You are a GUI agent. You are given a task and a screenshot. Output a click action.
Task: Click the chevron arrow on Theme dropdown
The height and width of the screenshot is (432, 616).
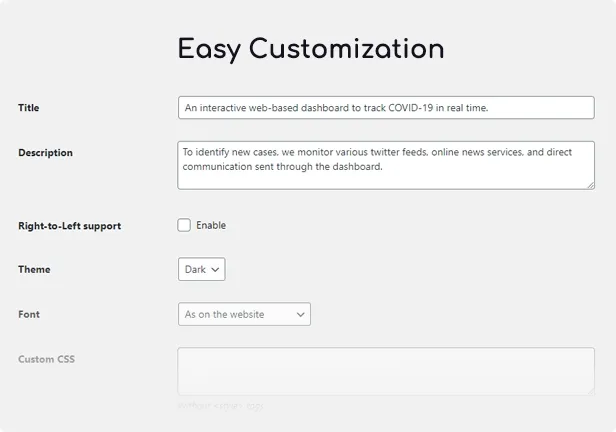(x=216, y=269)
